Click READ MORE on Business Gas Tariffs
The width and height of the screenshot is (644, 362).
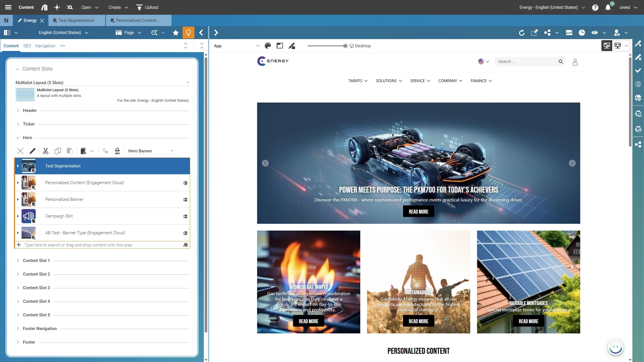tap(308, 321)
